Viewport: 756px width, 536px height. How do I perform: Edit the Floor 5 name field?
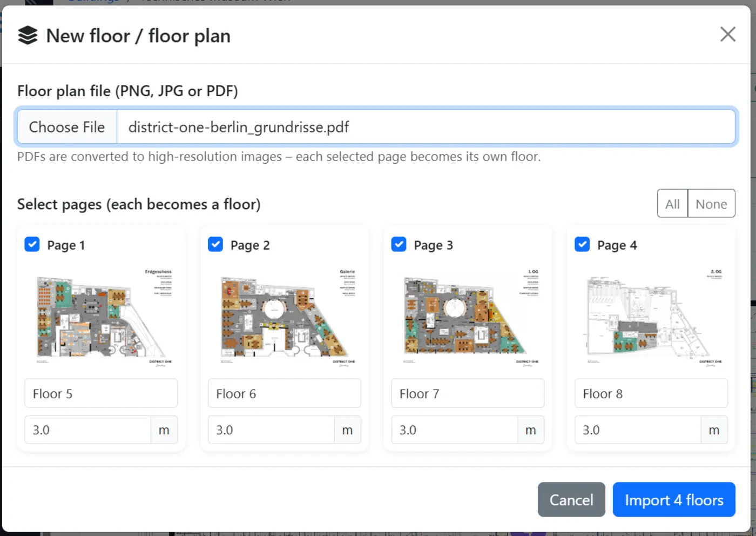click(x=102, y=393)
